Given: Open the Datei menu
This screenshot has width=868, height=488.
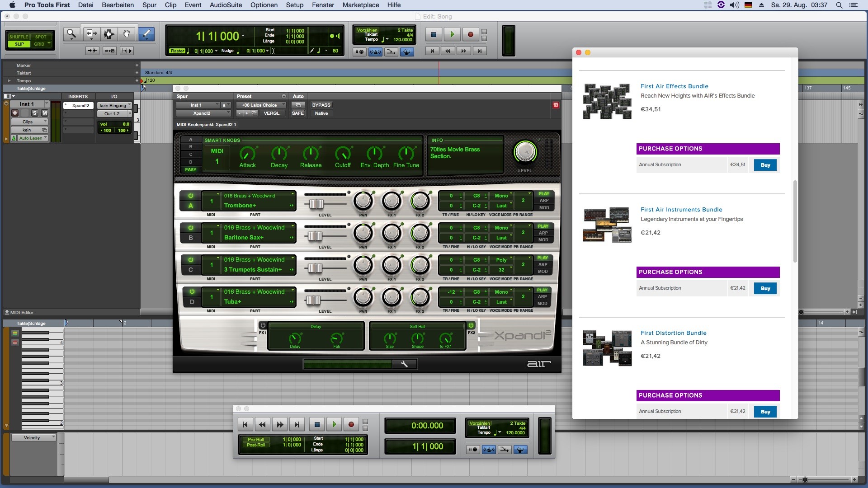Looking at the screenshot, I should point(85,5).
